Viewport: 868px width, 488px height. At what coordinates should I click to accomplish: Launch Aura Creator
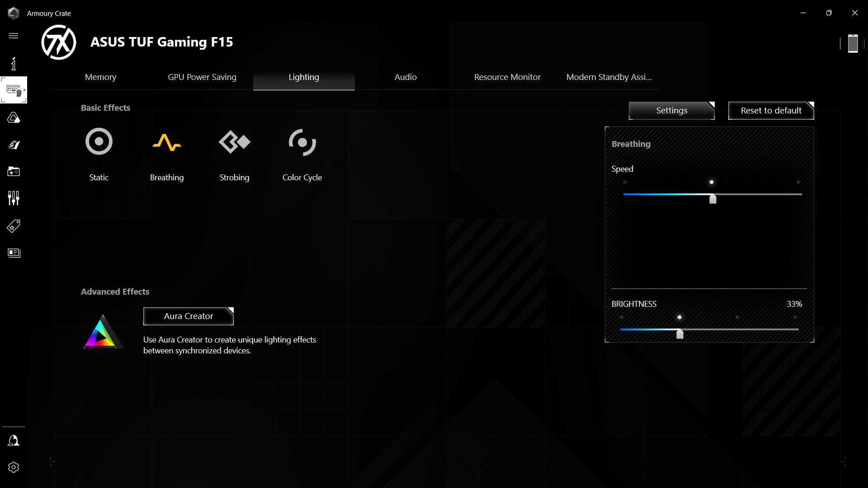189,316
